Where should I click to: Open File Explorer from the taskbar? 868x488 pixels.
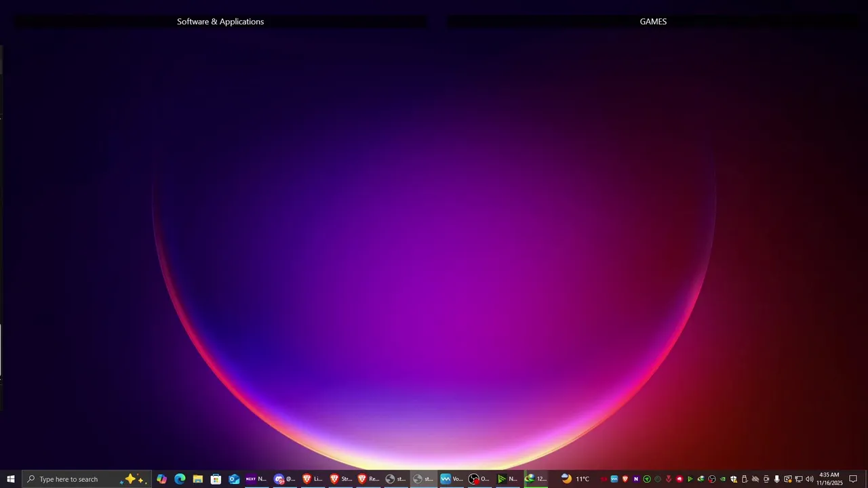pos(198,479)
